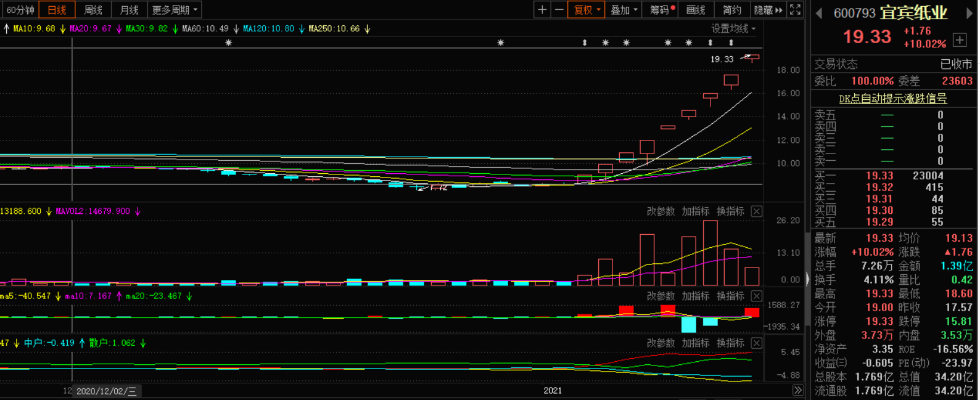This screenshot has width=980, height=400.
Task: Click first star event marker above chart
Action: point(228,43)
